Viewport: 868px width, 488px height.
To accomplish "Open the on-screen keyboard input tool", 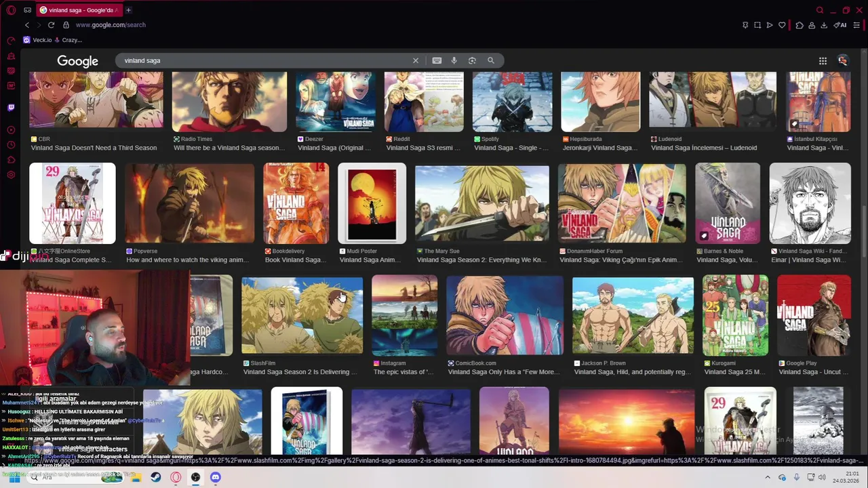I will [x=437, y=60].
